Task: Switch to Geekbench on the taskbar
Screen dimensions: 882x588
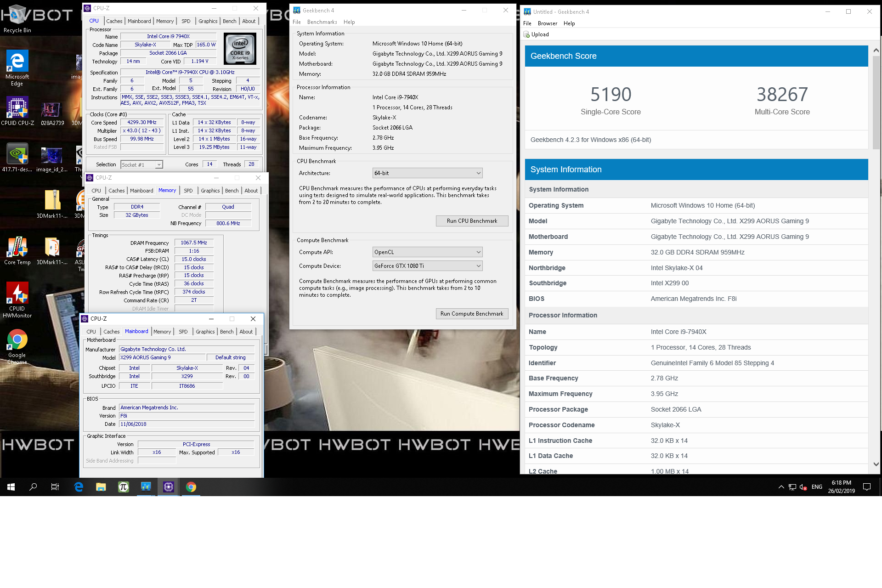Action: 146,487
